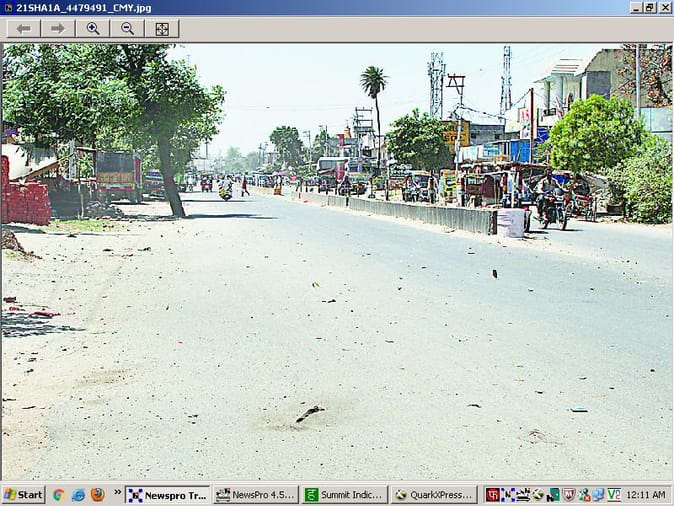Screen dimensions: 674x506
Task: Switch to the QuarkXPress taskbar window
Action: pyautogui.click(x=433, y=495)
